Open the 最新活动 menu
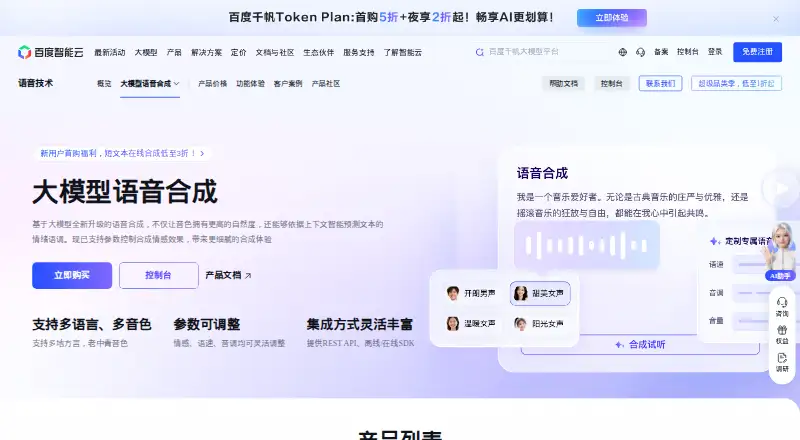 pyautogui.click(x=110, y=53)
